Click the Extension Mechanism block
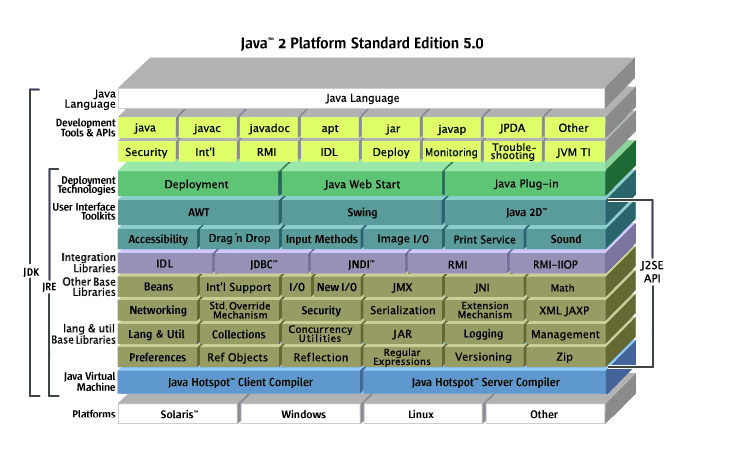The width and height of the screenshot is (739, 457). point(484,310)
